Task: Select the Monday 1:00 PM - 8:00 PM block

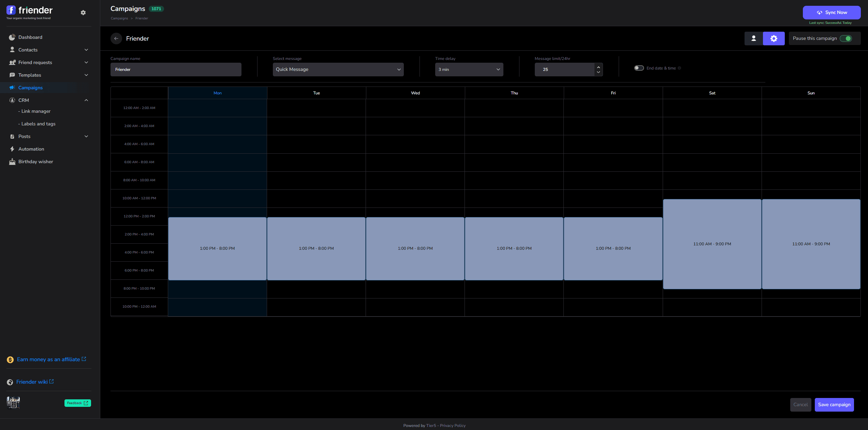Action: (217, 249)
